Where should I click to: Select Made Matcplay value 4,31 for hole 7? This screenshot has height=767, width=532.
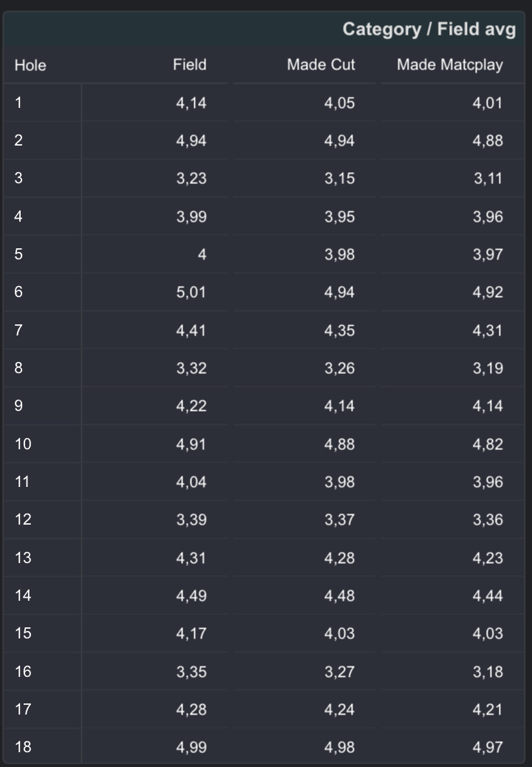[x=488, y=330]
